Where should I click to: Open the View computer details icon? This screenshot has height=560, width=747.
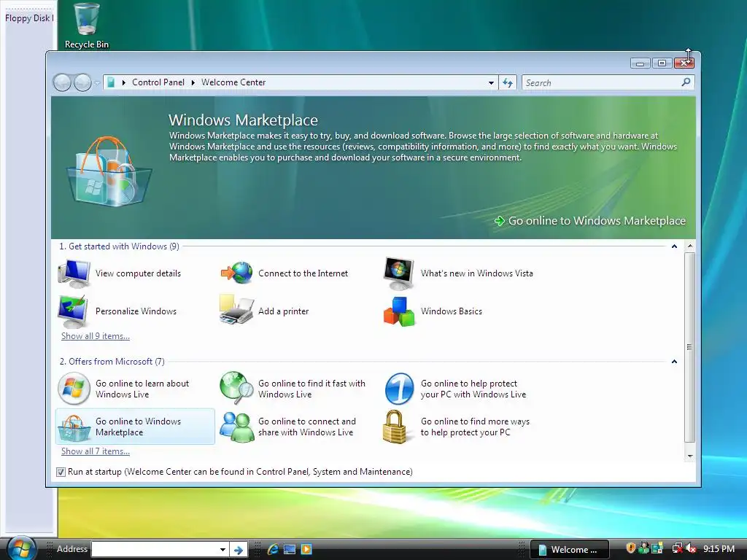point(74,273)
